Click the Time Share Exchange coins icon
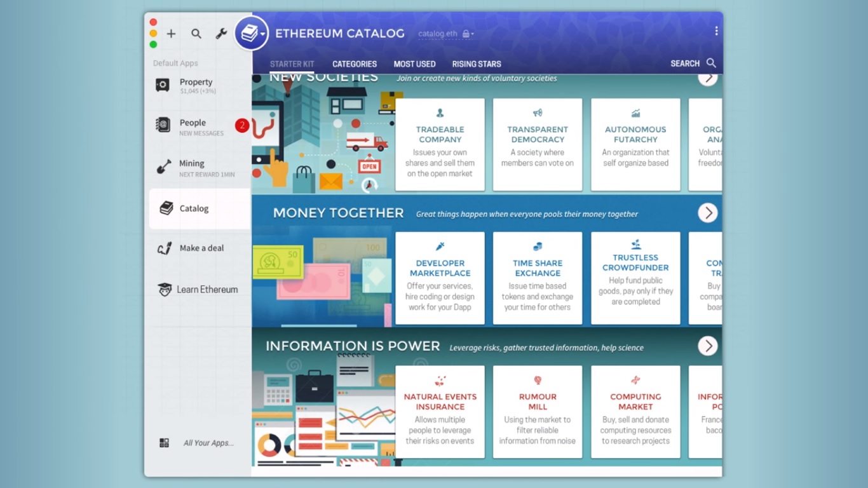Image resolution: width=868 pixels, height=488 pixels. pyautogui.click(x=538, y=247)
